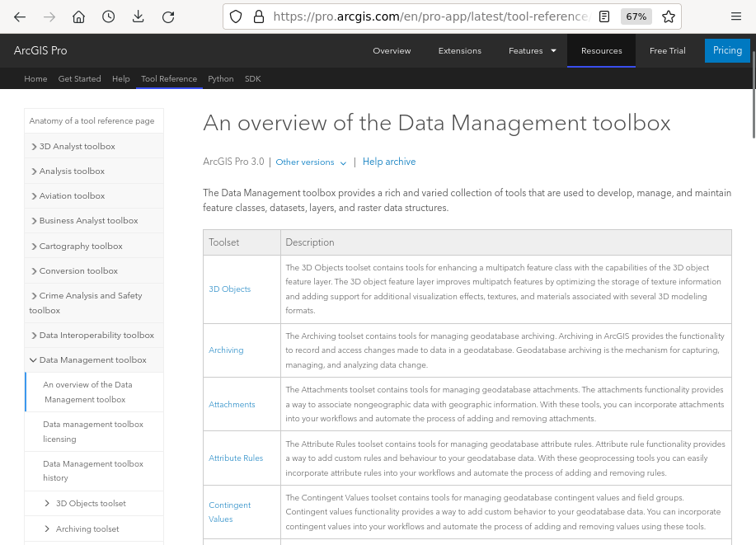Switch to the Python tab
Viewport: 756px width, 545px height.
point(220,79)
